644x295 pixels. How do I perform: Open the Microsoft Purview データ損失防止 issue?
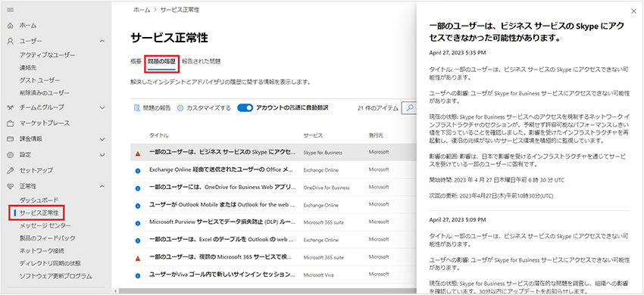pos(222,222)
